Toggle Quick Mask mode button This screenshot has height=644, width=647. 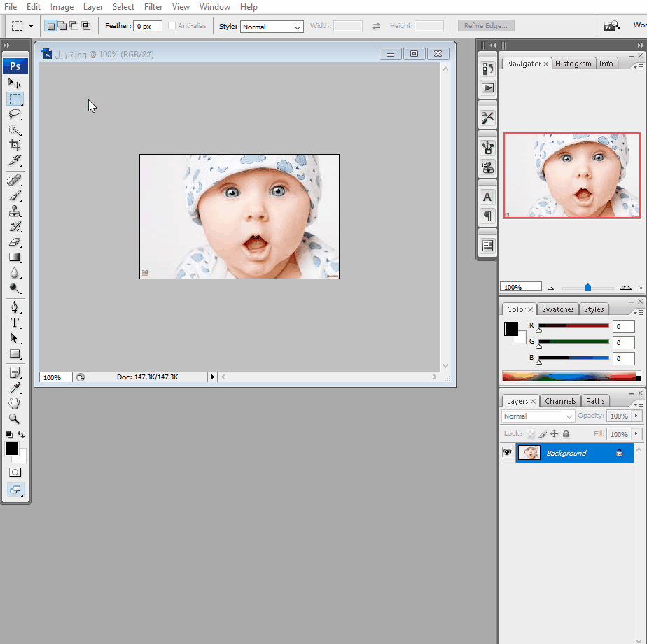click(x=15, y=472)
